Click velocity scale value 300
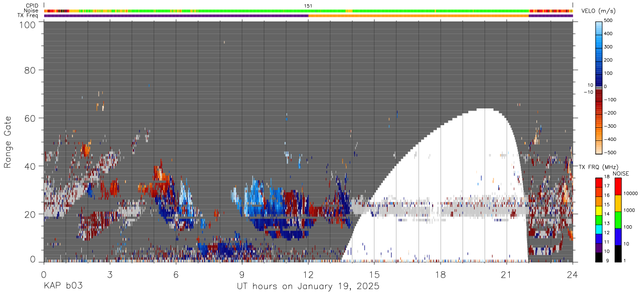 click(x=609, y=47)
